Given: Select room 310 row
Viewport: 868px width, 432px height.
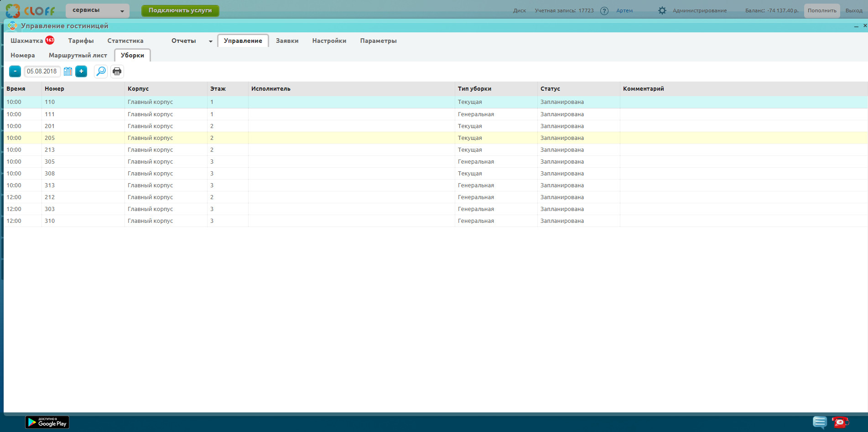Looking at the screenshot, I should [436, 221].
